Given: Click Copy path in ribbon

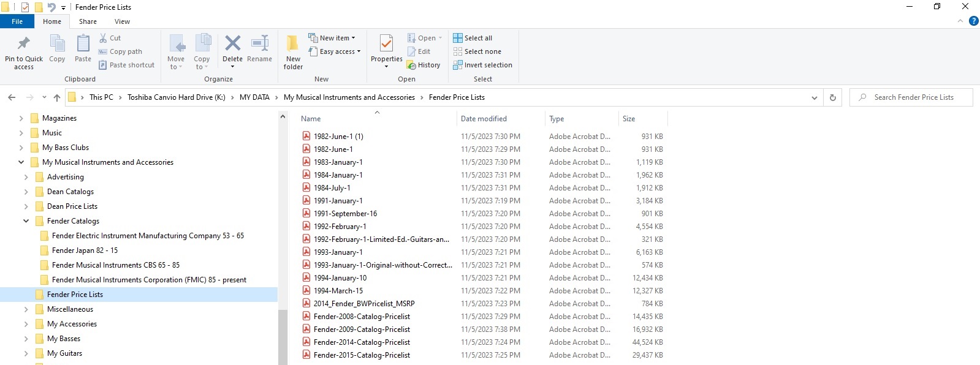Looking at the screenshot, I should click(120, 51).
